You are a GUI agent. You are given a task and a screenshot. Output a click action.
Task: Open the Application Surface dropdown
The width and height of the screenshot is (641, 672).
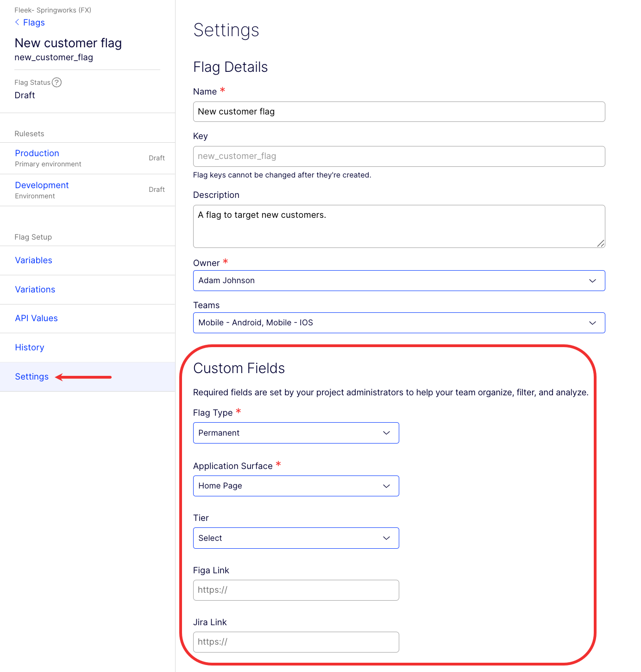click(295, 486)
